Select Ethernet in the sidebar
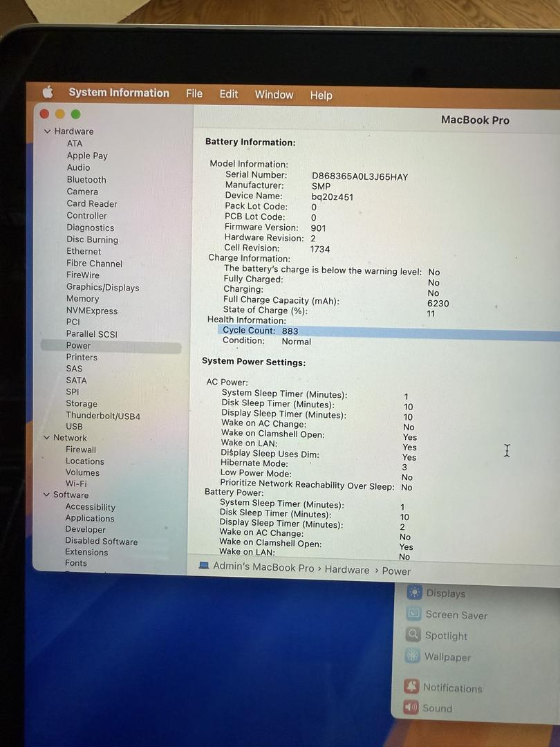The width and height of the screenshot is (560, 747). coord(84,251)
